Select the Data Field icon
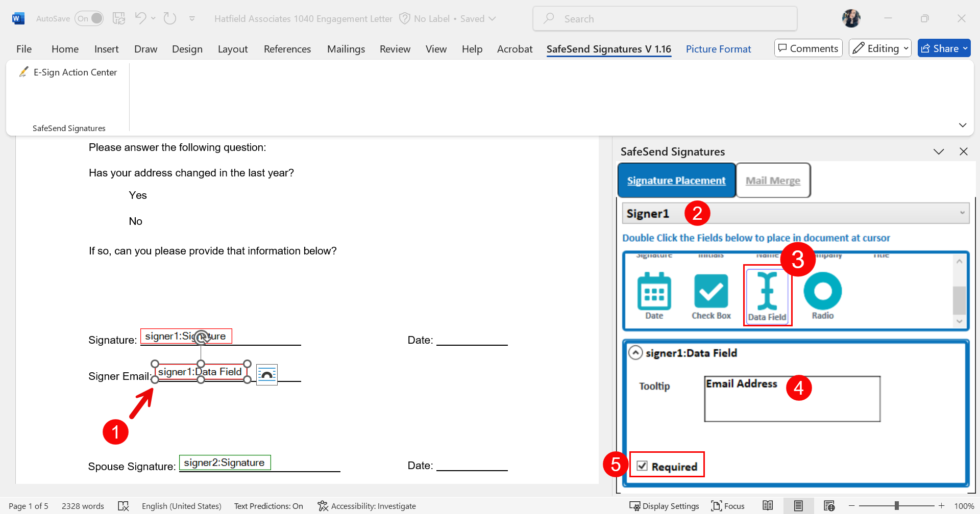 click(x=767, y=296)
